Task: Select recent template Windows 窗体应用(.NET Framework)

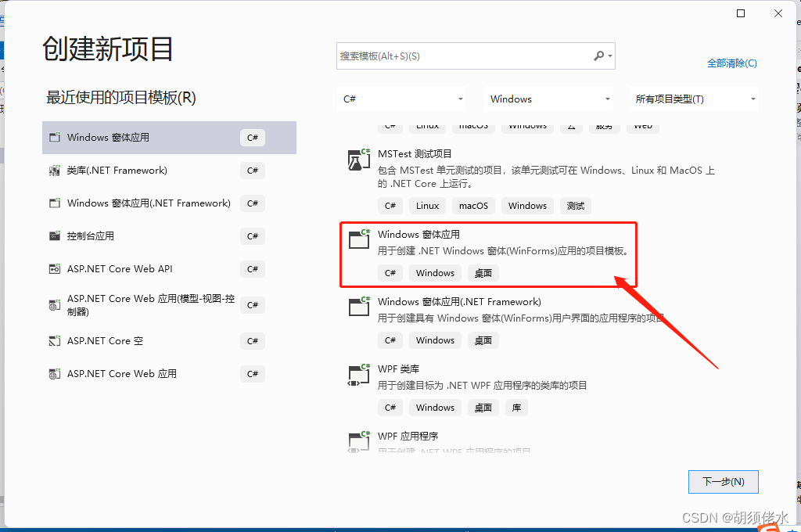Action: [x=169, y=203]
